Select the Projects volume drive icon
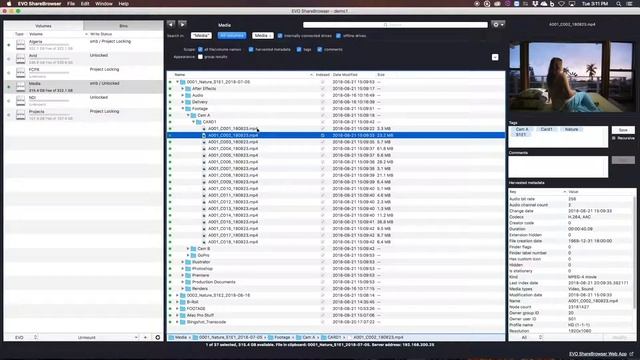The width and height of the screenshot is (640, 360). (20, 115)
